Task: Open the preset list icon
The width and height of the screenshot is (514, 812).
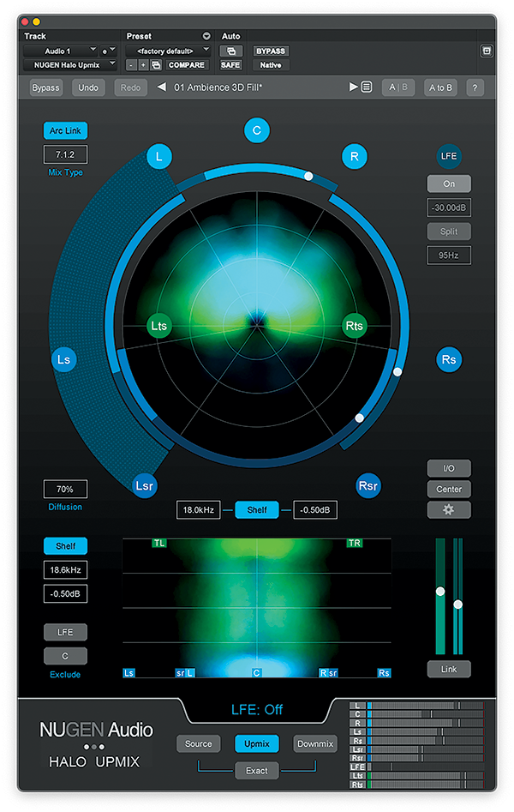Action: coord(367,87)
